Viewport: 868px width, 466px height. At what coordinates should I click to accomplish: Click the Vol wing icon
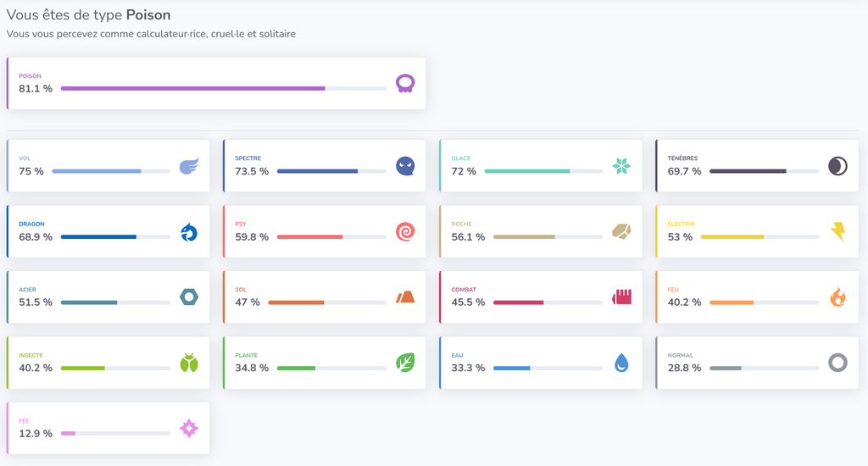[189, 166]
